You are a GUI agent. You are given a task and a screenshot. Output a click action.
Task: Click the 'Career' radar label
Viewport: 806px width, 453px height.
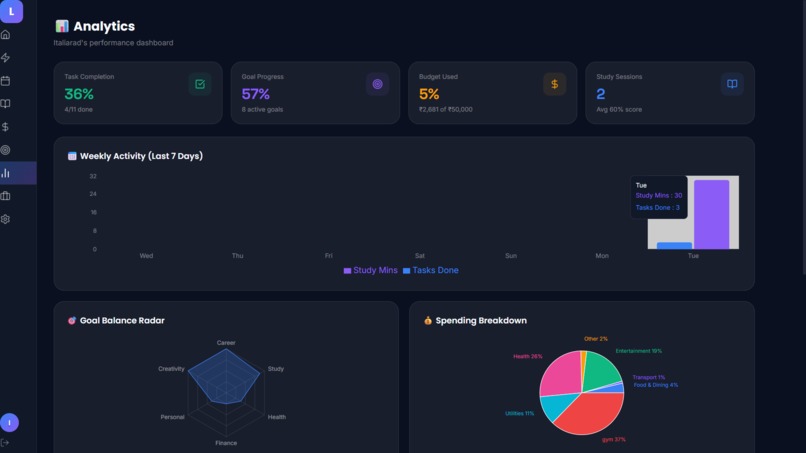[x=226, y=342]
